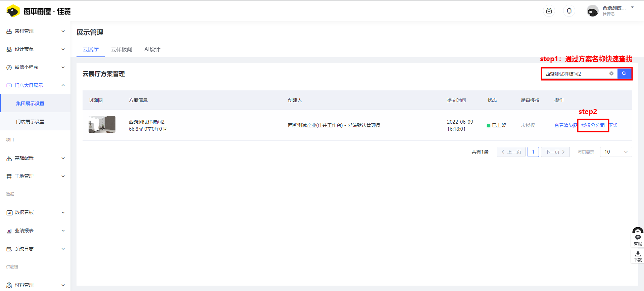This screenshot has width=644, height=291.
Task: Switch to the 云展厅 tab
Action: coord(91,49)
